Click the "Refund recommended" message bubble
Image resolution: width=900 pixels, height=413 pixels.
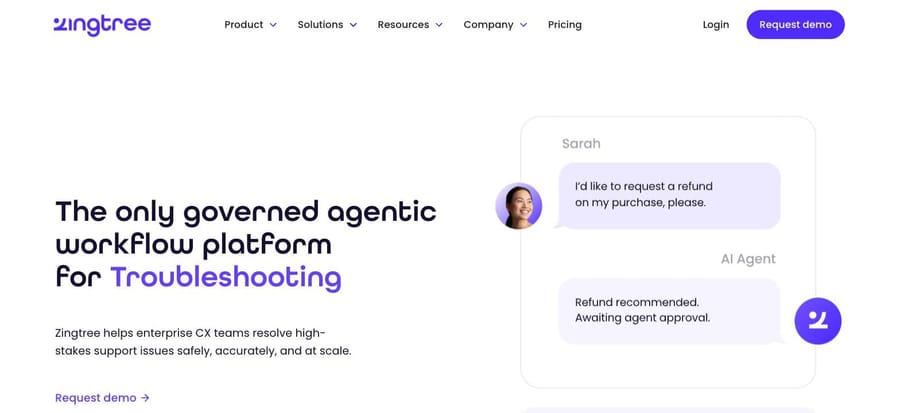(x=669, y=311)
